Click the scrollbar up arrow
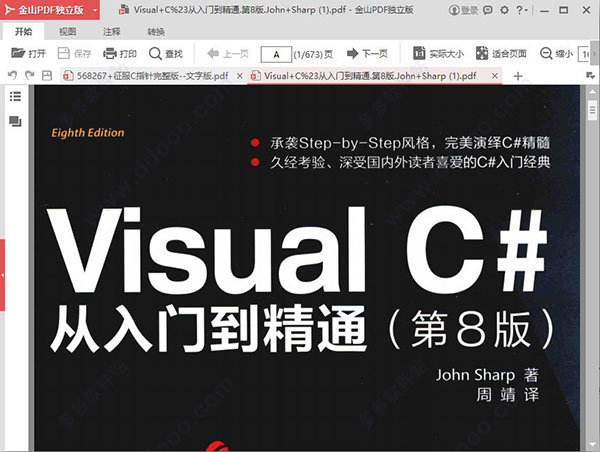This screenshot has height=452, width=600. click(x=592, y=92)
